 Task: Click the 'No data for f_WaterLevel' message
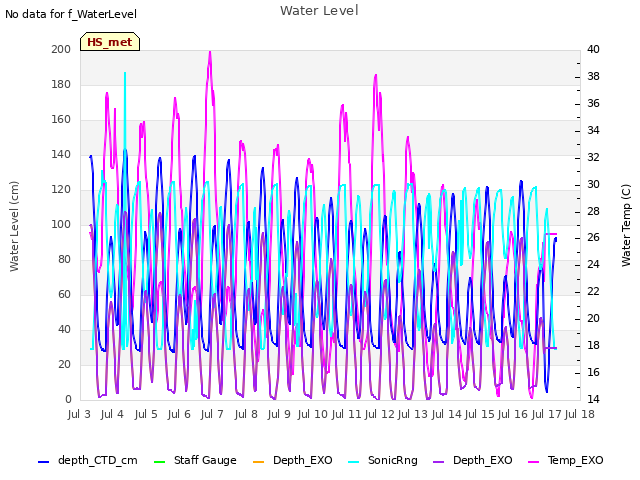coord(71,14)
